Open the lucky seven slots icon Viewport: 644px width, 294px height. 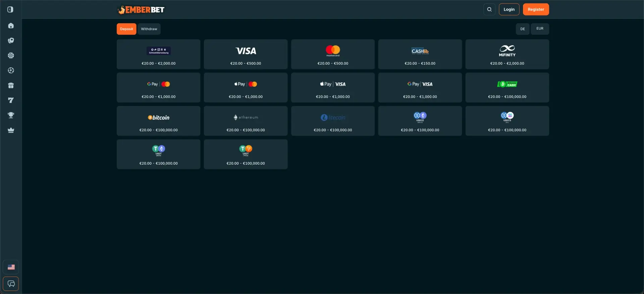pos(11,100)
